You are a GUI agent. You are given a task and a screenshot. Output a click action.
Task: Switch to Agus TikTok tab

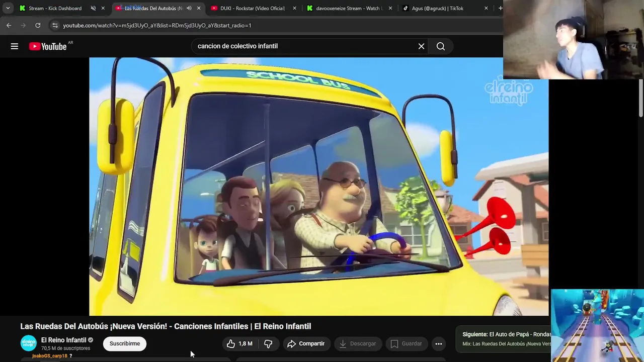point(438,8)
